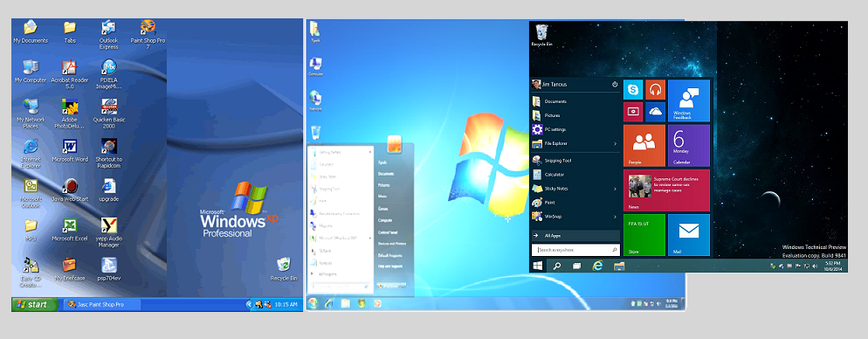The width and height of the screenshot is (868, 339).
Task: Open My Network Places icon
Action: point(31,114)
